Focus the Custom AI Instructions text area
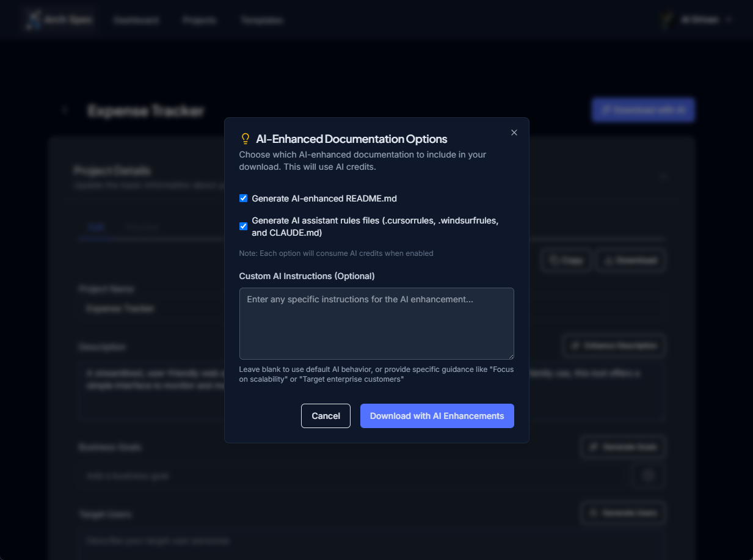This screenshot has width=753, height=560. point(376,324)
